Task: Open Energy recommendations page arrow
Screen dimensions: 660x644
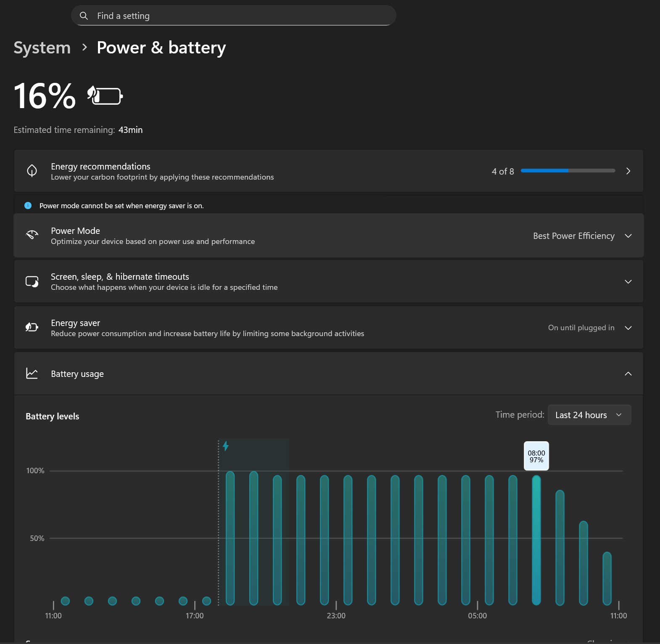Action: 628,171
